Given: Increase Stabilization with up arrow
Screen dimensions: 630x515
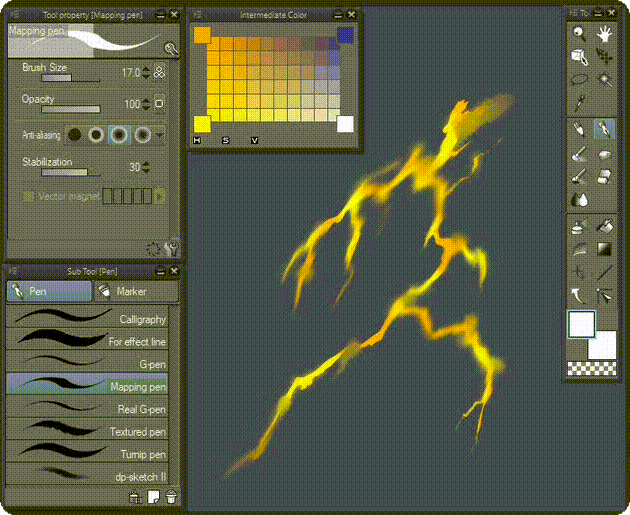Looking at the screenshot, I should (x=146, y=163).
